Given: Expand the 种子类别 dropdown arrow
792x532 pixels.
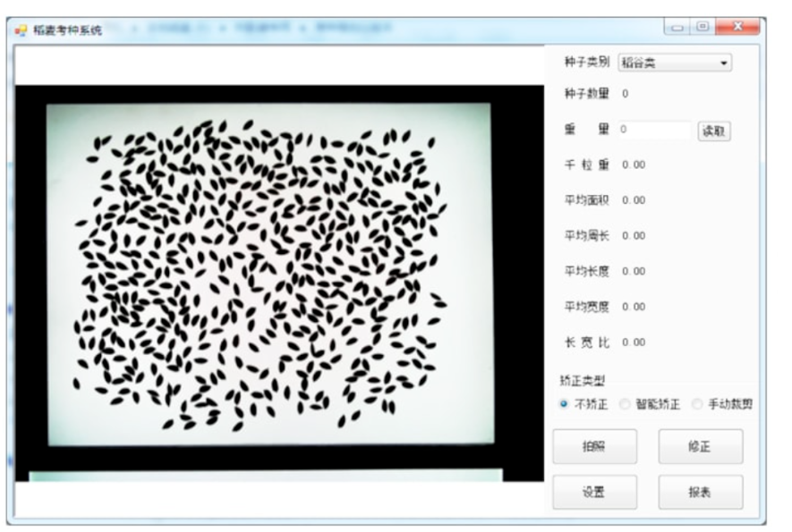Looking at the screenshot, I should tap(724, 63).
